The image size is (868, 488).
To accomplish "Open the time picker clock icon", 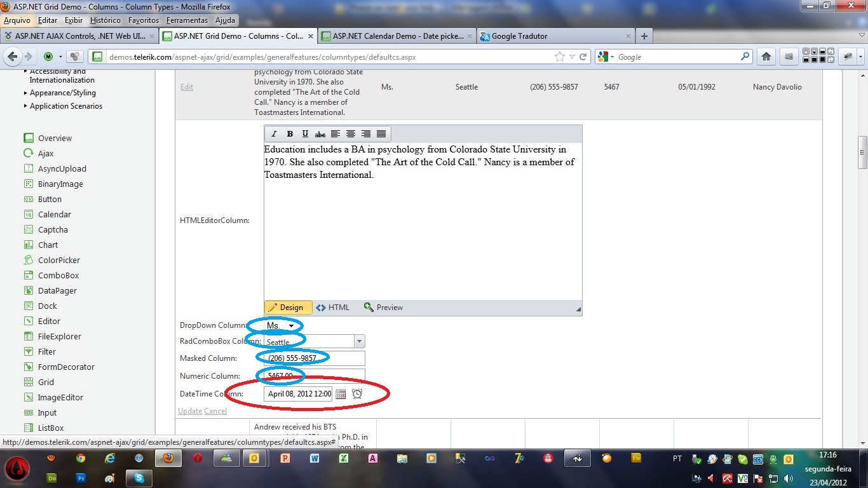I will [x=357, y=394].
